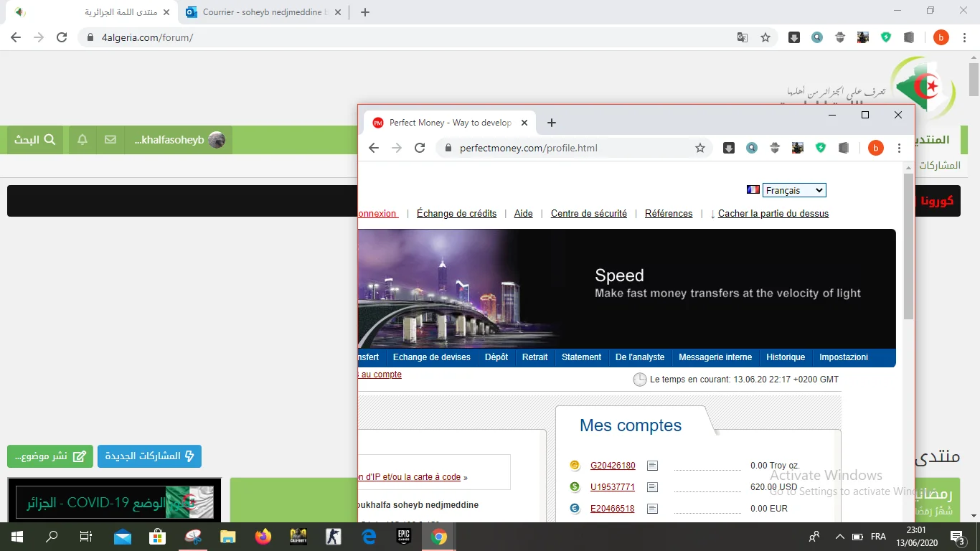Click Google Translate icon in 4algeria address bar
The image size is (980, 551).
[x=743, y=37]
